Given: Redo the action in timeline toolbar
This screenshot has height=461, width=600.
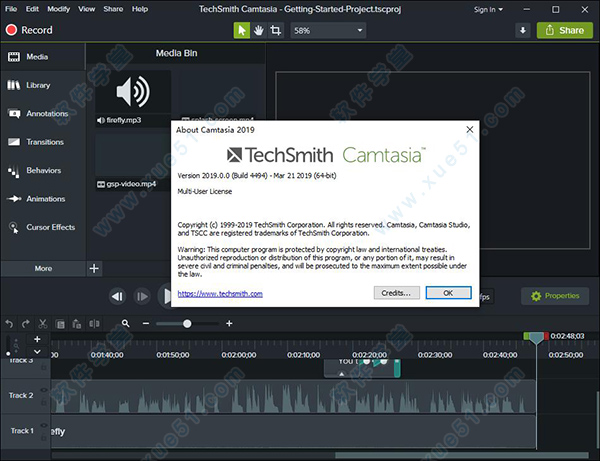Looking at the screenshot, I should pos(26,324).
